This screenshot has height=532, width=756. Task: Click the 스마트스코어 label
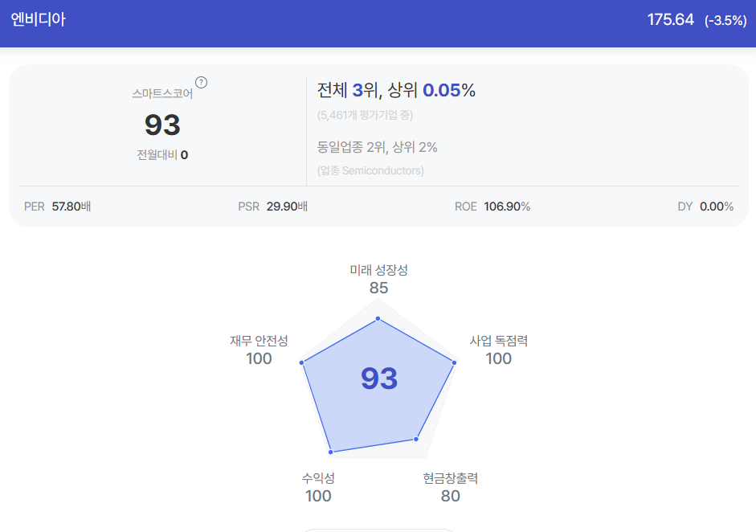162,93
